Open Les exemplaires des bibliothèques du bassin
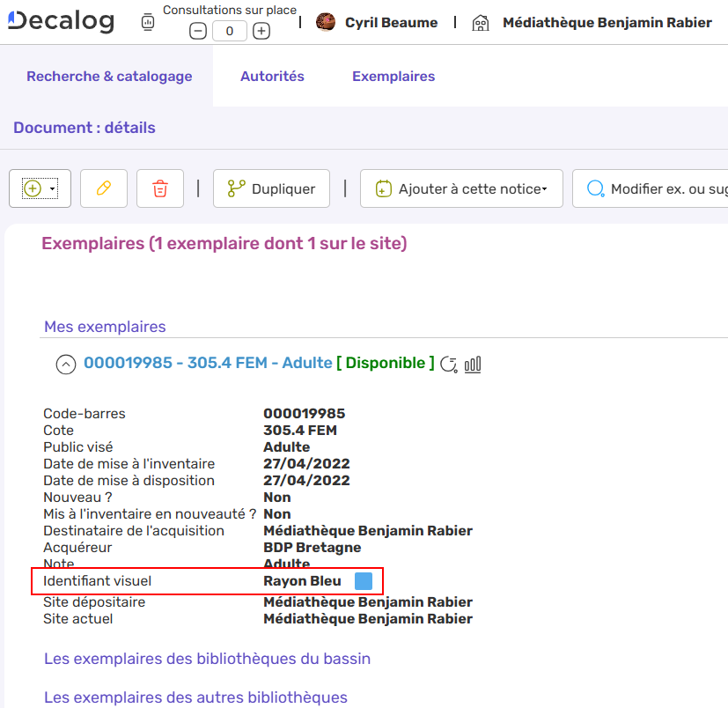Viewport: 728px width, 708px height. click(207, 659)
